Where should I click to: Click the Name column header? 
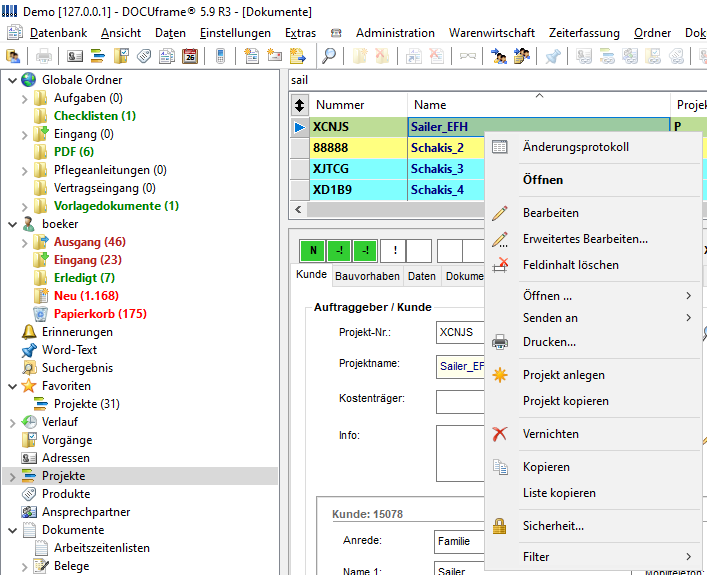(x=539, y=105)
